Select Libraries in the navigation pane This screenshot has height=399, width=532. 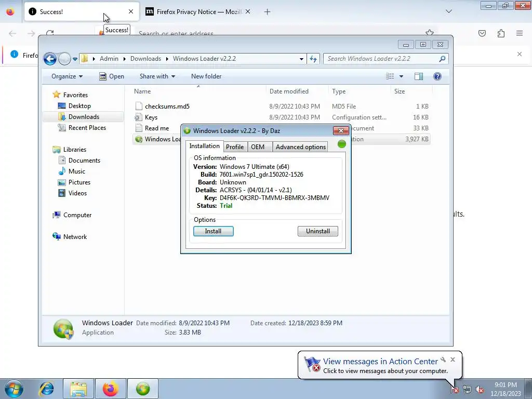tap(70, 149)
